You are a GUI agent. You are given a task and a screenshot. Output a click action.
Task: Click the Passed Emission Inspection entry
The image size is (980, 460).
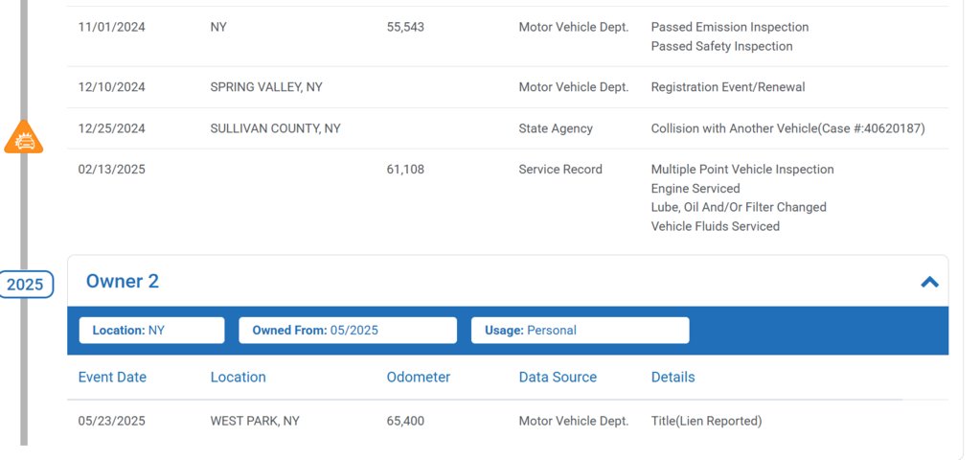point(729,27)
